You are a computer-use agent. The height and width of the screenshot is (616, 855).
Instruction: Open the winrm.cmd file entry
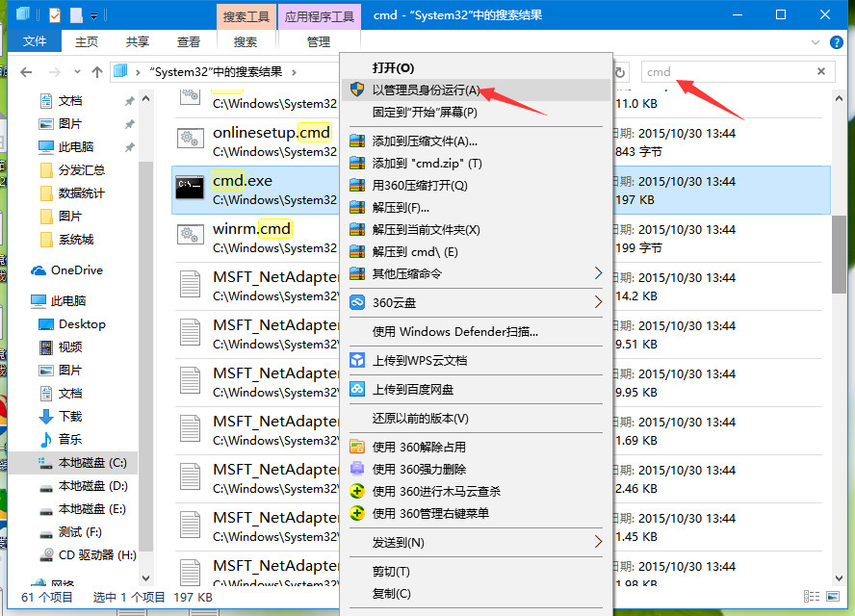pyautogui.click(x=250, y=229)
